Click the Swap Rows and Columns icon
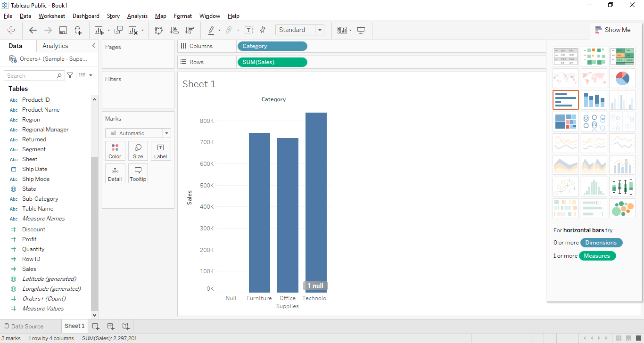 [159, 30]
